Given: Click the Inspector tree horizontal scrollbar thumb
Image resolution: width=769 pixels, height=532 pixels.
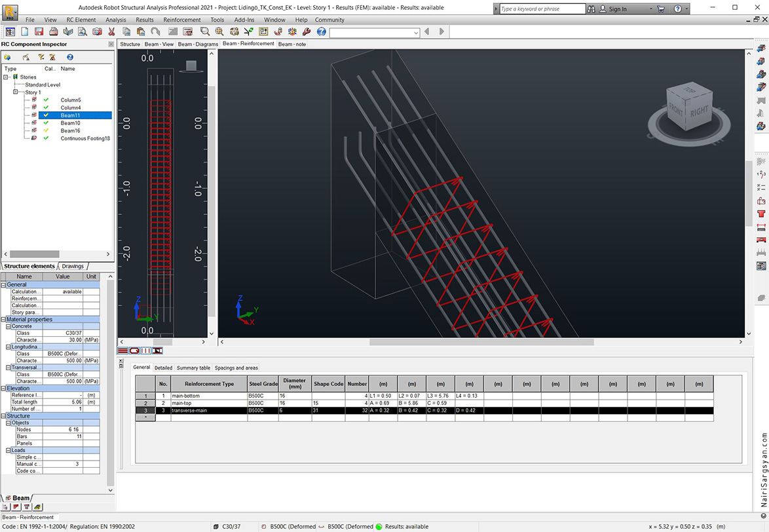Looking at the screenshot, I should (34, 254).
